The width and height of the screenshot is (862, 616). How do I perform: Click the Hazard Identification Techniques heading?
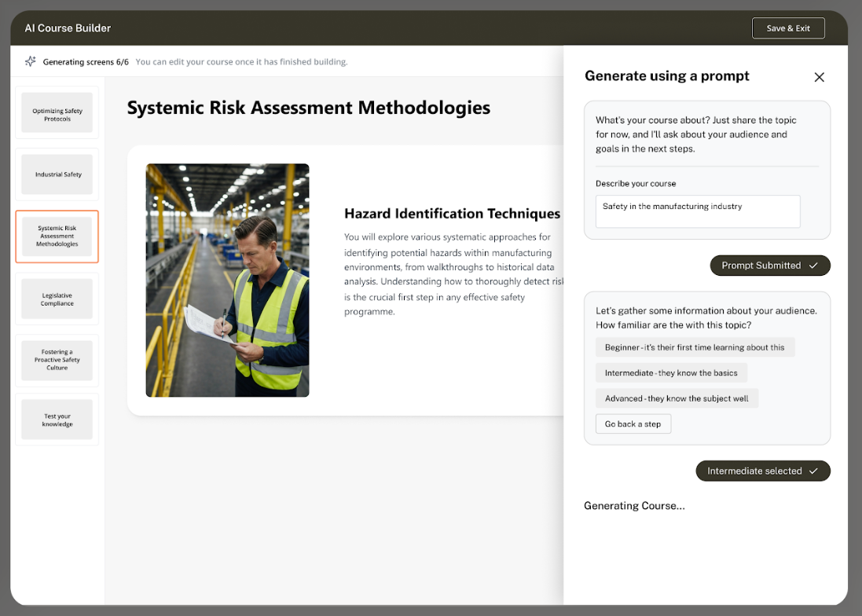tap(452, 214)
